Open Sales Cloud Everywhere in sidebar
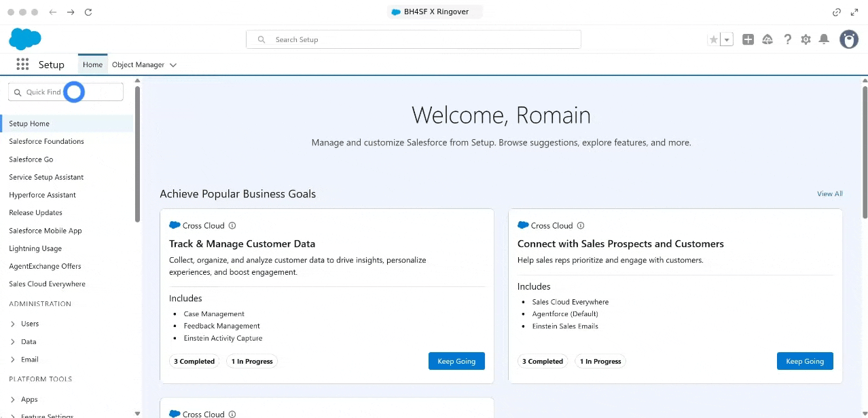Image resolution: width=868 pixels, height=418 pixels. (47, 284)
